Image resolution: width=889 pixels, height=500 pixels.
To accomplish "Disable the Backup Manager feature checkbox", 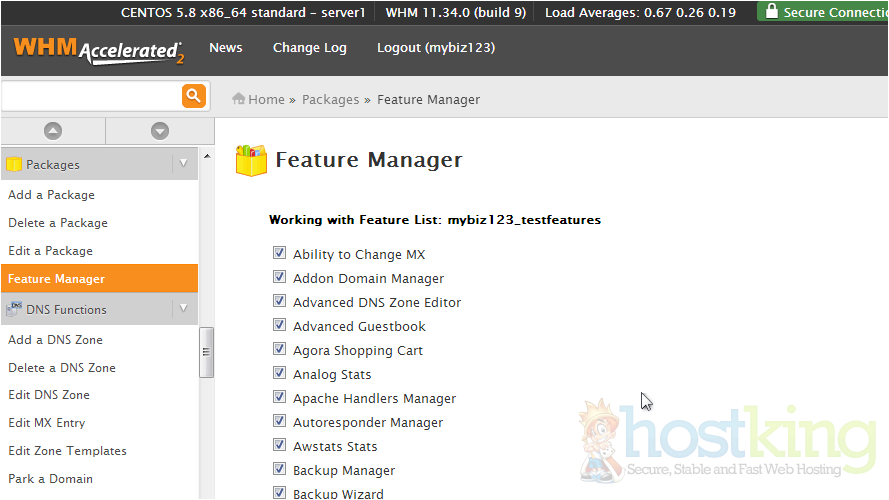I will click(x=279, y=470).
